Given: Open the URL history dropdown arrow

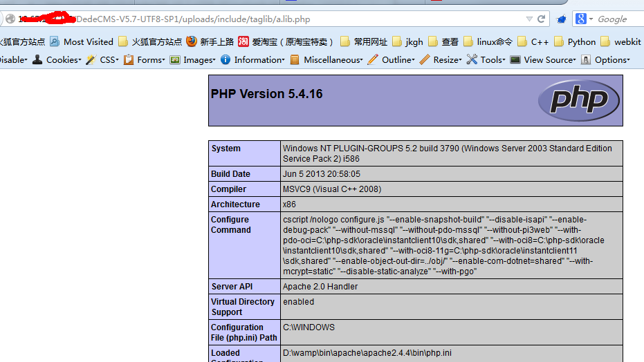Looking at the screenshot, I should (x=529, y=19).
